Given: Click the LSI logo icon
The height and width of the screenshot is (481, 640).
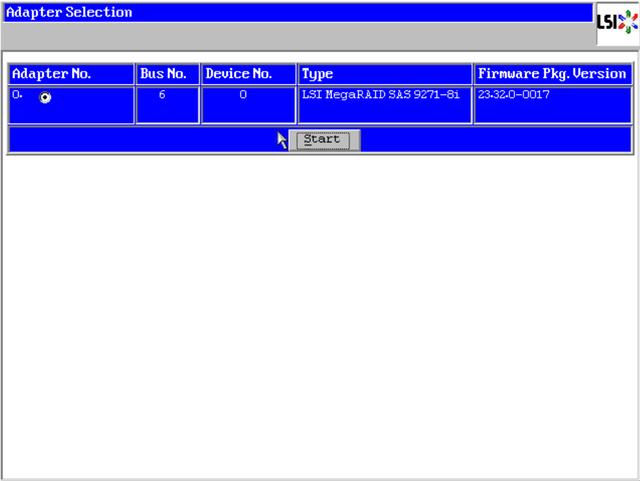Looking at the screenshot, I should (x=617, y=22).
